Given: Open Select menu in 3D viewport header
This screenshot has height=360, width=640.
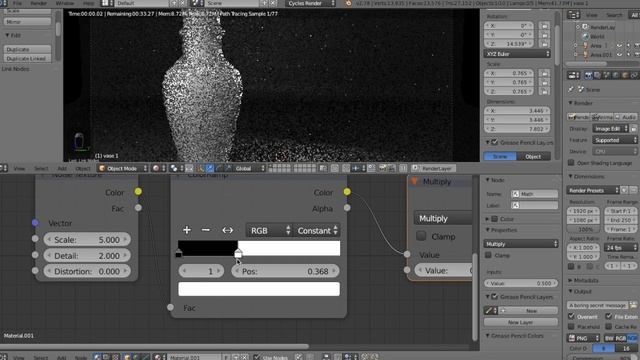Looking at the screenshot, I should (41, 168).
